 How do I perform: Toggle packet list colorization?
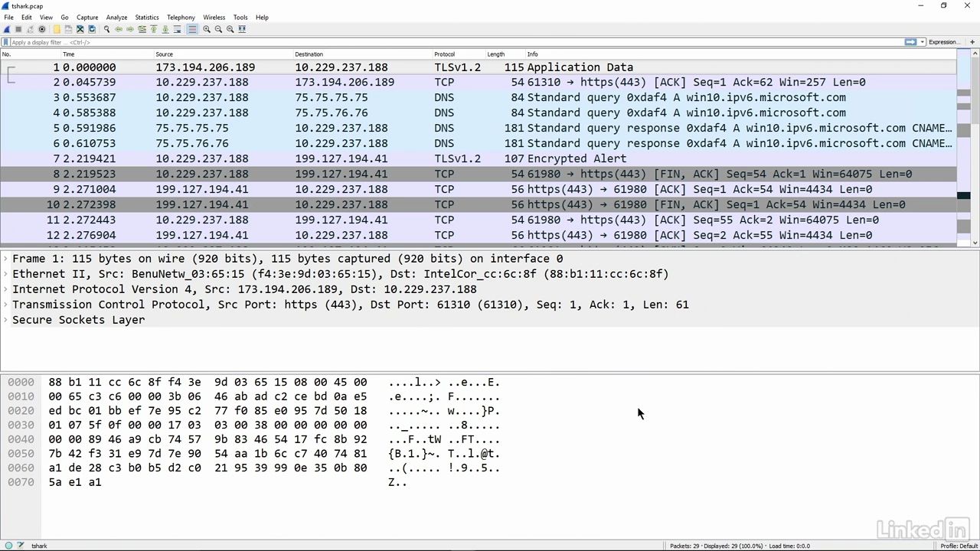[192, 29]
